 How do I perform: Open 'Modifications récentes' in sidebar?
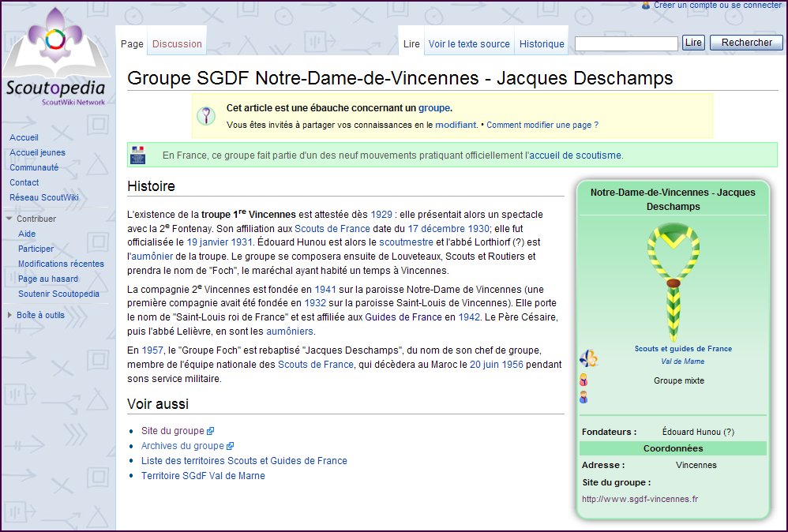pos(61,264)
